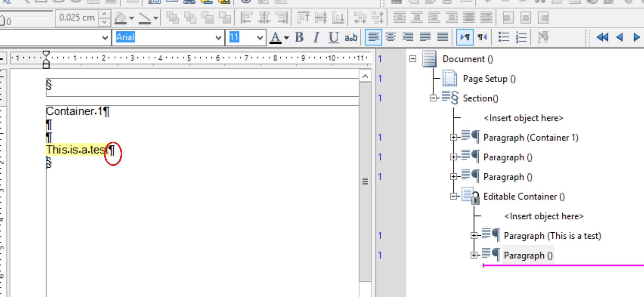Screen dimensions: 644x297
Task: Open the line color dropdown arrow
Action: pos(156,18)
